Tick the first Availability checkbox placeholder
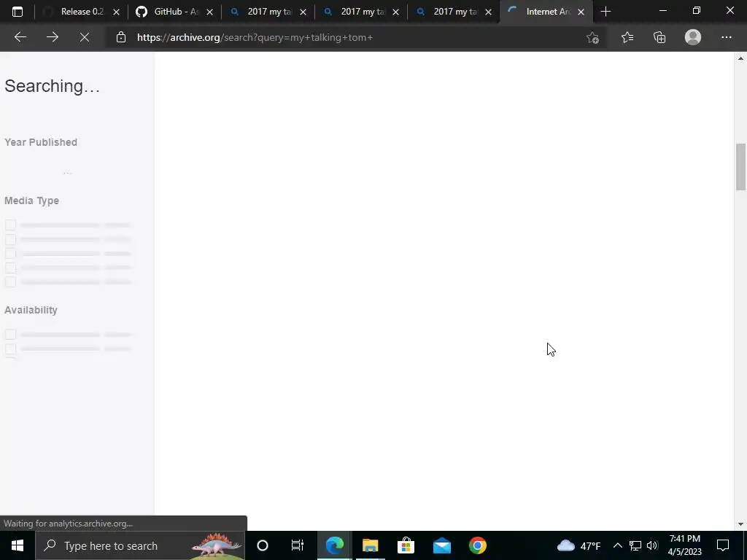747x560 pixels. point(10,334)
